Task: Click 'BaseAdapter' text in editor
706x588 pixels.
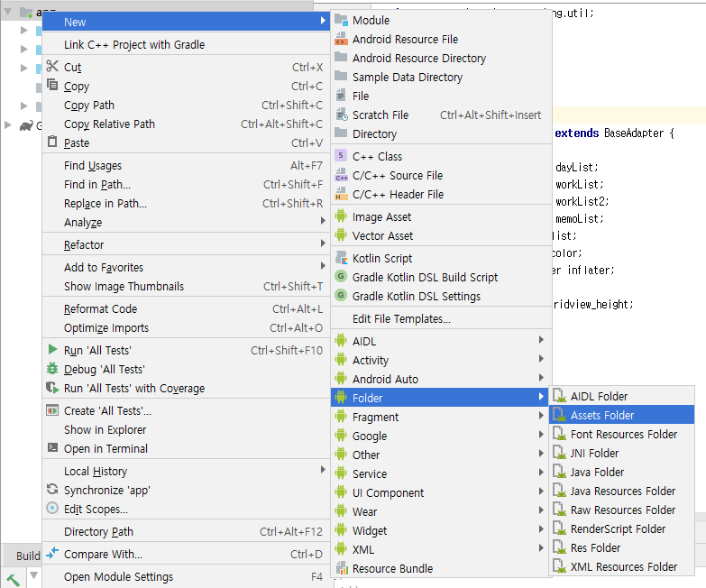Action: click(x=634, y=133)
